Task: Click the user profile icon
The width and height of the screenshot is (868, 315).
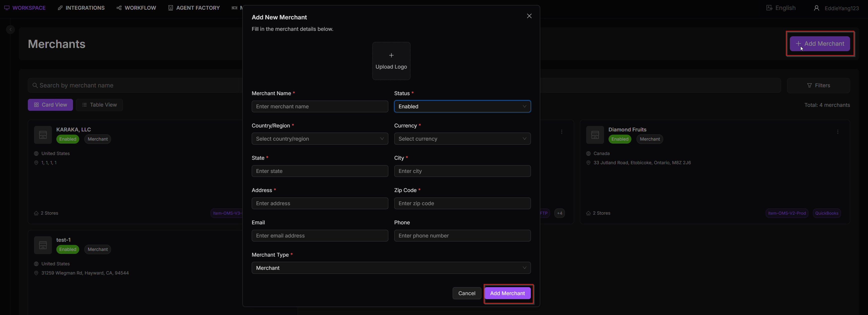Action: (x=816, y=8)
